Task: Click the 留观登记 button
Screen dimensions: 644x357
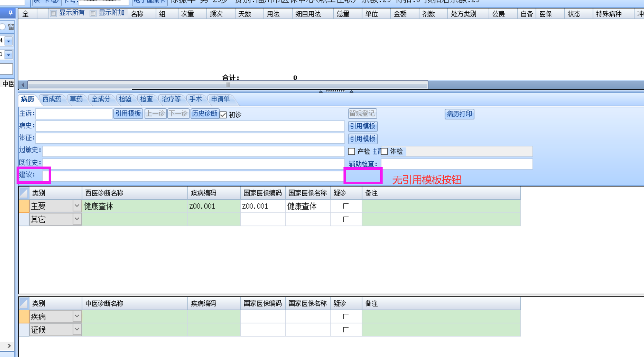Action: click(x=362, y=114)
